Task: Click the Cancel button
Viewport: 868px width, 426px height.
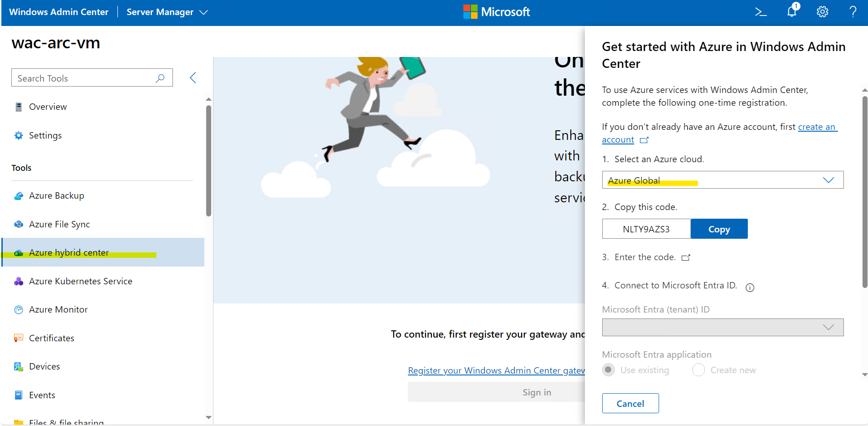Action: coord(630,403)
